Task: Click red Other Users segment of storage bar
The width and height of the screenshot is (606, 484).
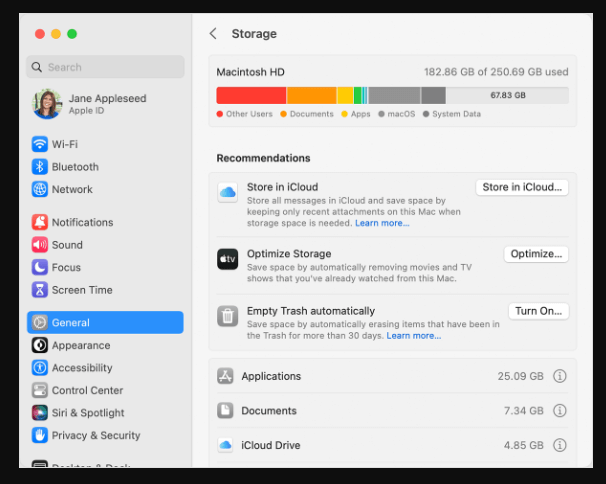Action: click(251, 95)
